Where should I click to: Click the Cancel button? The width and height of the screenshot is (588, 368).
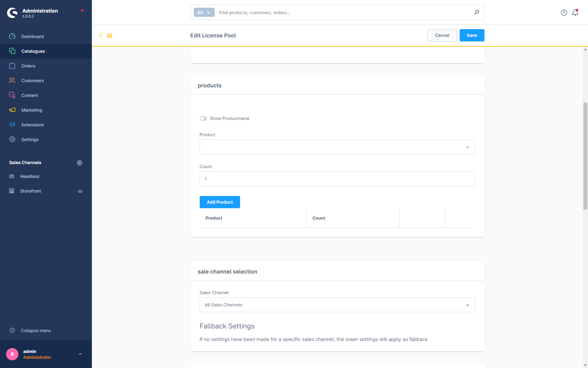[x=442, y=35]
